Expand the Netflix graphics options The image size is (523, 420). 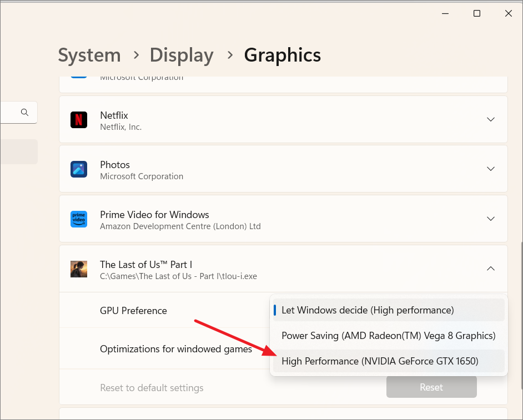[x=491, y=119]
